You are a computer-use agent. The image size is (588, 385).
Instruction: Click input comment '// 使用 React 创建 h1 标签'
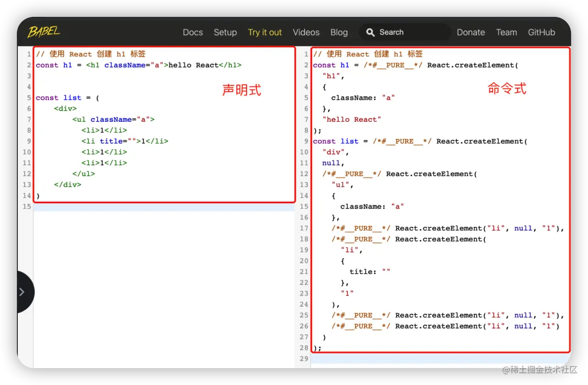tap(90, 54)
